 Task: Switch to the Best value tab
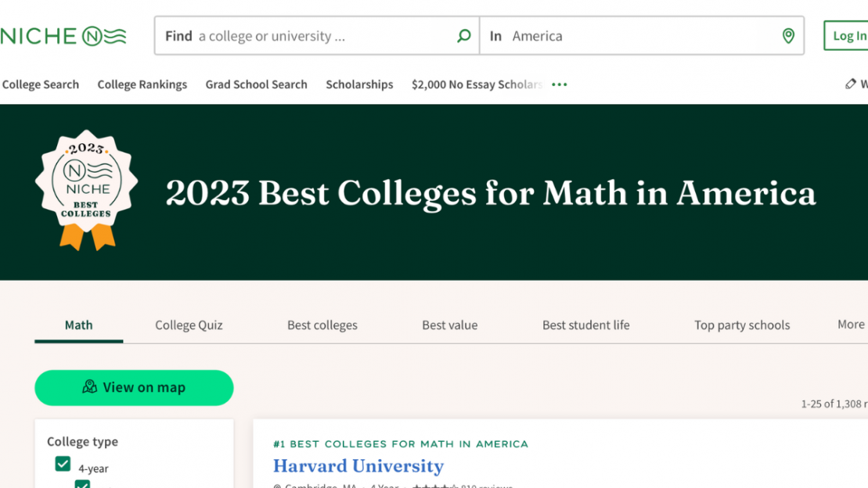449,325
